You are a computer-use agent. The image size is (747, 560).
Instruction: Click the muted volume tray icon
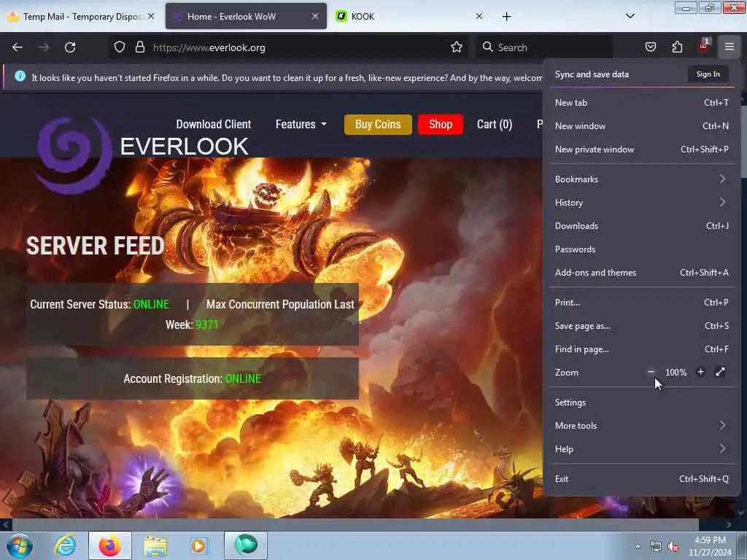click(673, 547)
